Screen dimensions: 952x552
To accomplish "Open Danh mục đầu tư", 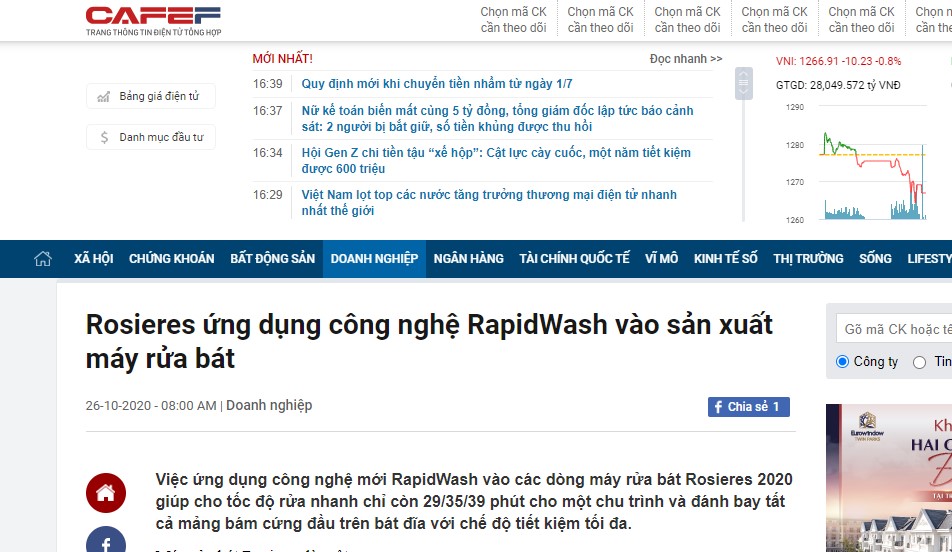I will (151, 137).
